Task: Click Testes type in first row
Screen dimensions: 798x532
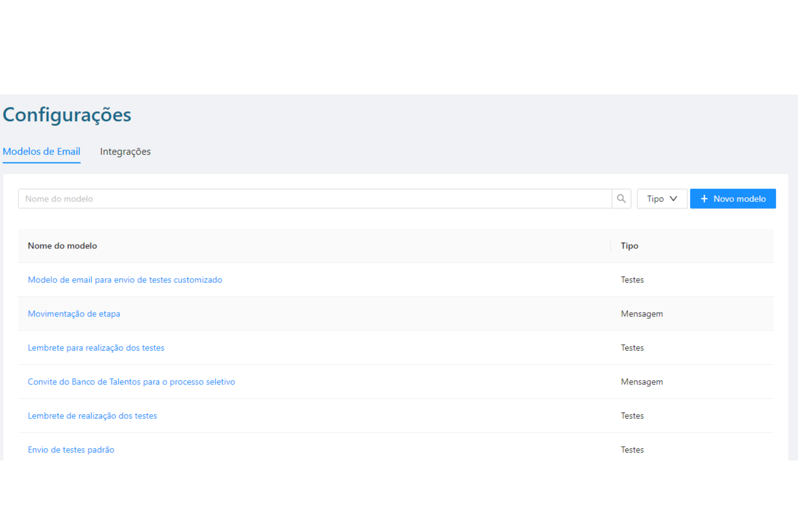Action: (632, 280)
